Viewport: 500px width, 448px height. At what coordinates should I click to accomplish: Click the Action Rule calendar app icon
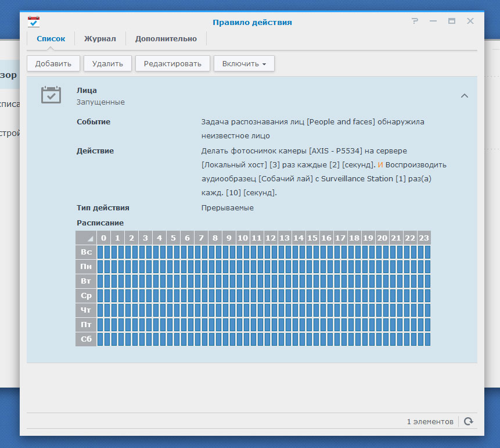click(34, 22)
